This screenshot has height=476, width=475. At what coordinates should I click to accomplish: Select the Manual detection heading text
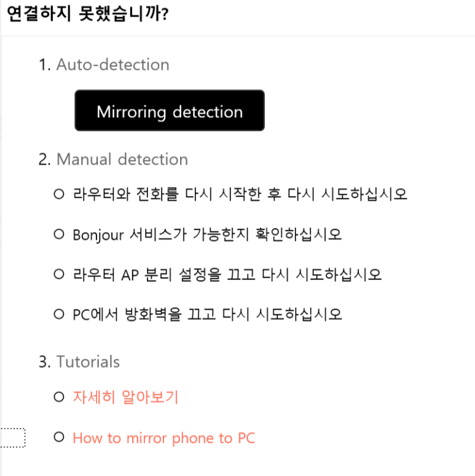pyautogui.click(x=122, y=159)
